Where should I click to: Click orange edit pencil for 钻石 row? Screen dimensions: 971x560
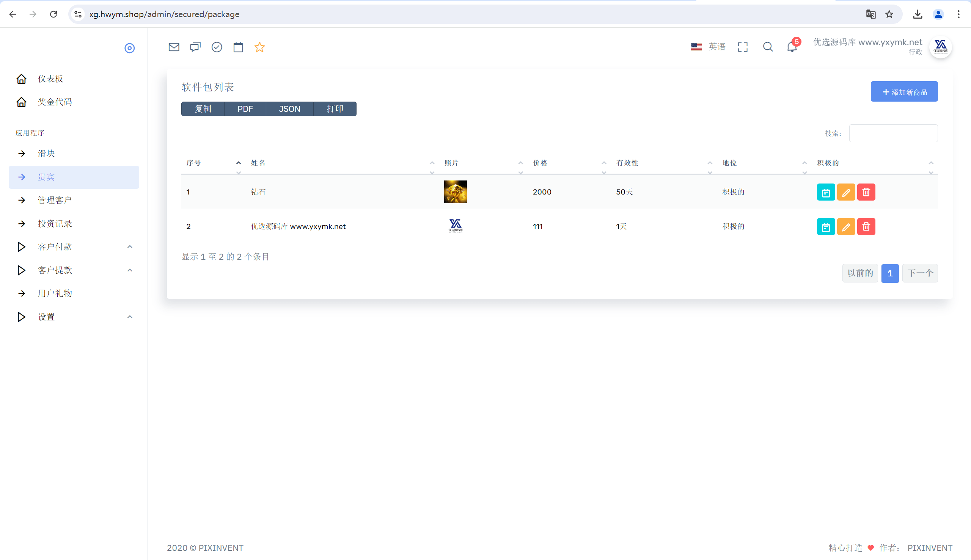coord(846,192)
